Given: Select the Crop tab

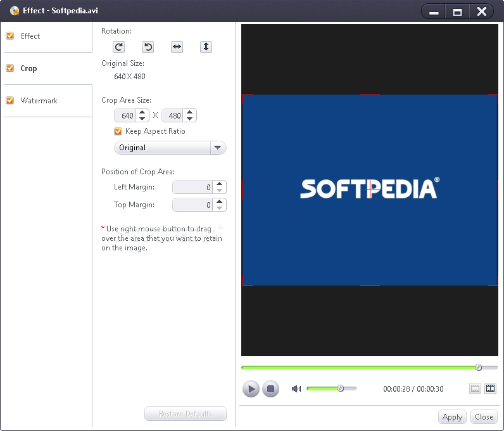Looking at the screenshot, I should point(48,68).
